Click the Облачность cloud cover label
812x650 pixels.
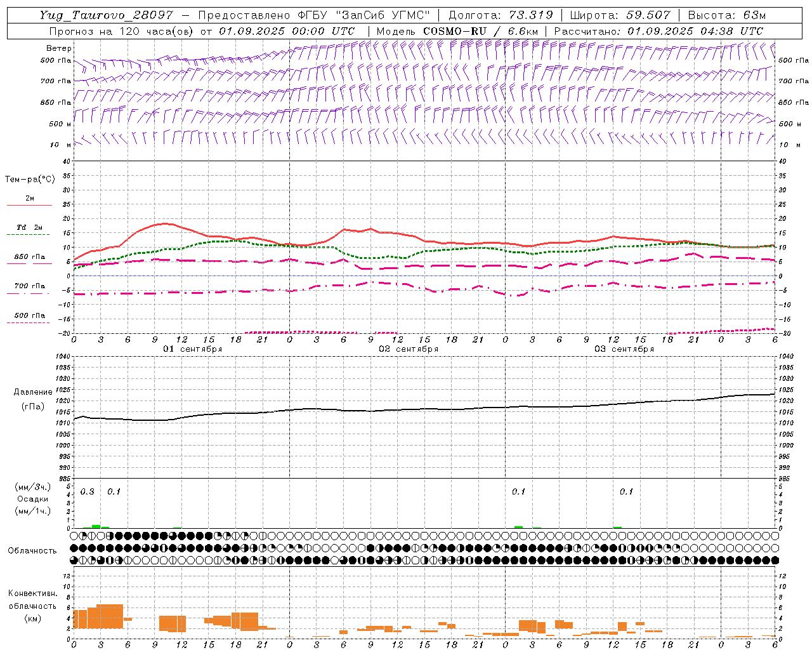click(32, 551)
